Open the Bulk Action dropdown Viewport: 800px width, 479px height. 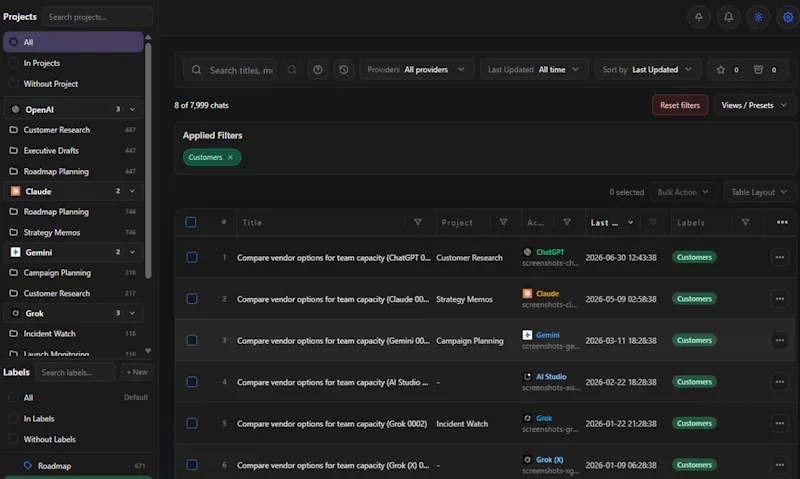tap(684, 192)
